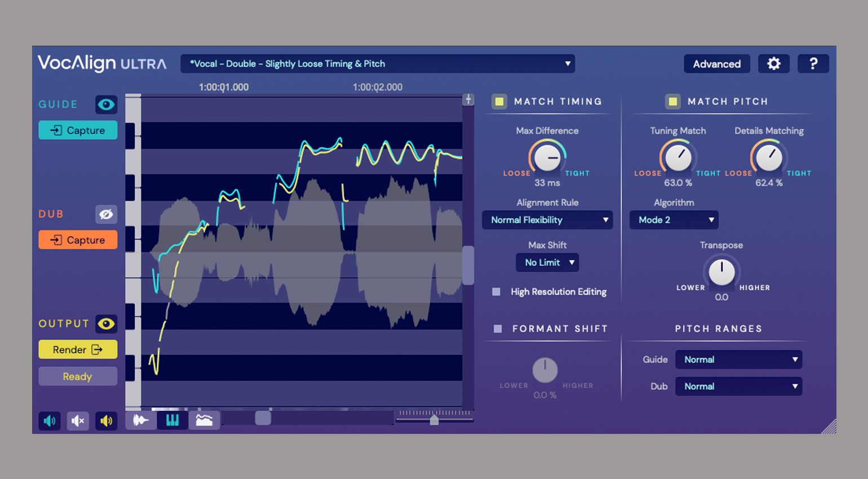Click the Dub Capture button
The height and width of the screenshot is (479, 868).
78,239
